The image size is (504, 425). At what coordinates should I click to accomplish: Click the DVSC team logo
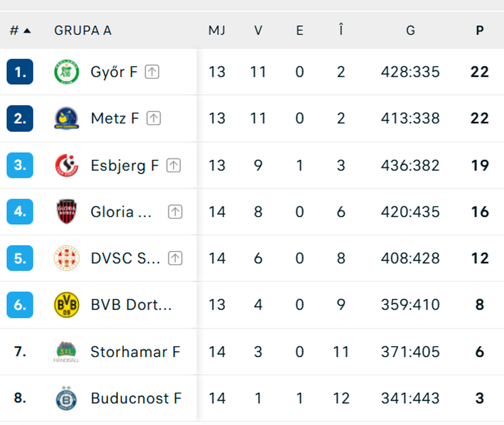pyautogui.click(x=67, y=258)
